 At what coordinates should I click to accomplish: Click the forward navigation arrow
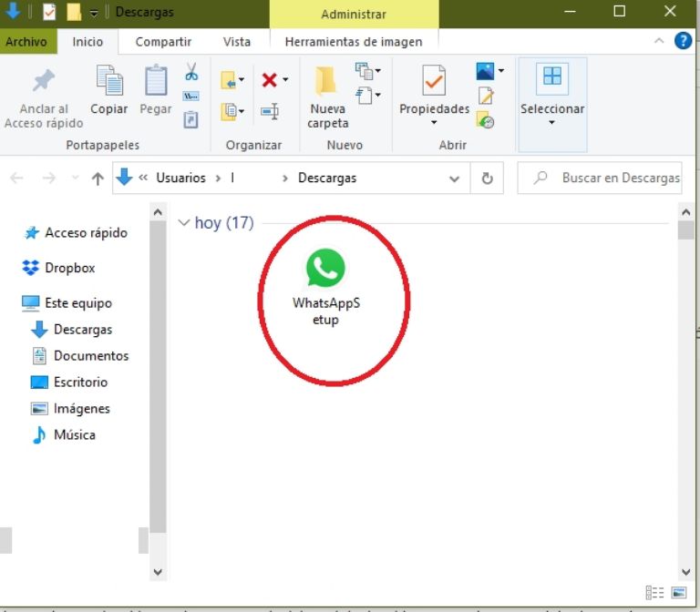coord(48,178)
